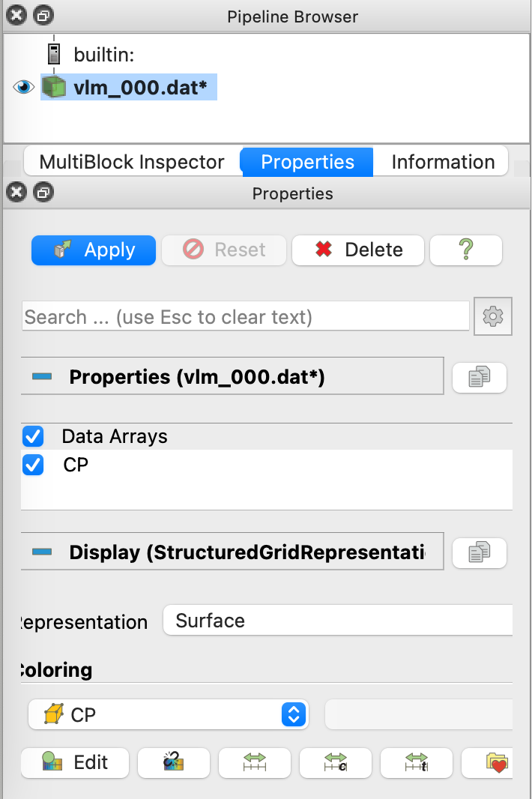Click rescale to custom range icon
Viewport: 532px width, 799px height.
coord(335,762)
